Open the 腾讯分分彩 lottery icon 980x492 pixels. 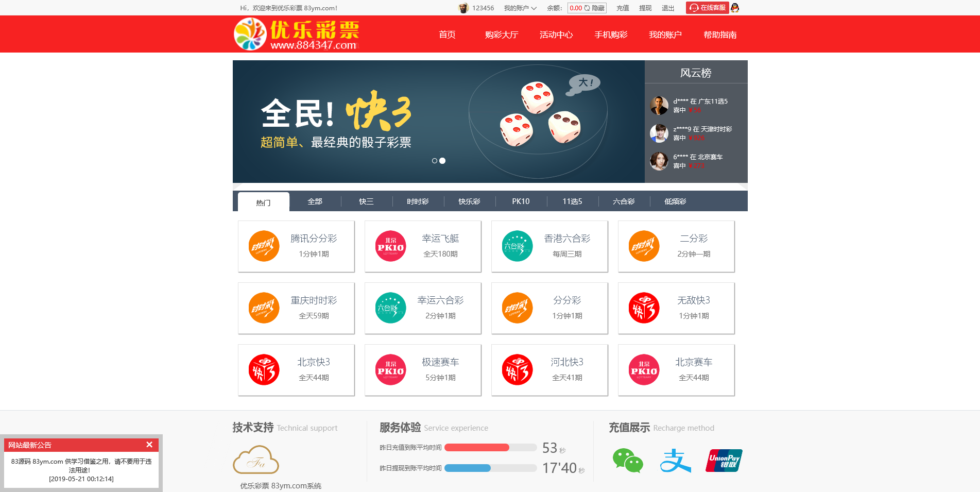(x=264, y=246)
